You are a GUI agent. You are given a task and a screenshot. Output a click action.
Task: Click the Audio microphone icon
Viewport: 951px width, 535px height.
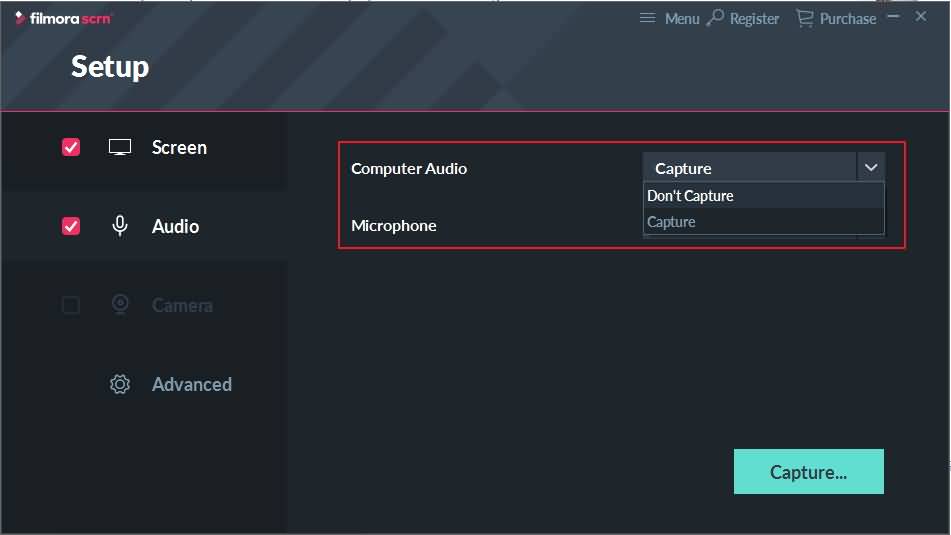tap(120, 226)
